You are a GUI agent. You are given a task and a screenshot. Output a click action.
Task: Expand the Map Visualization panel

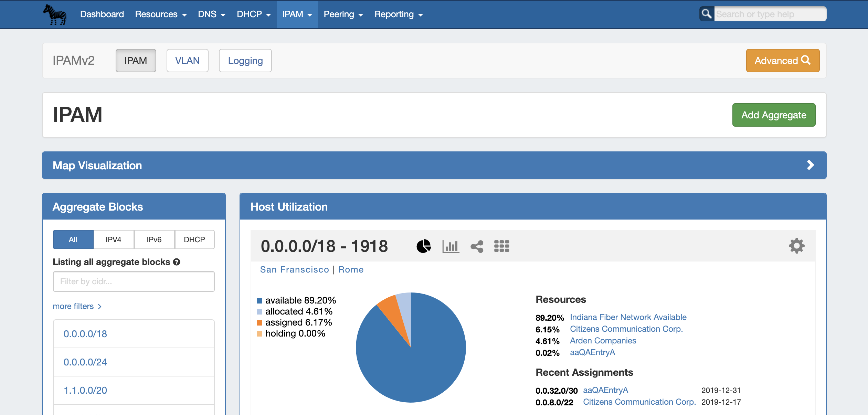[x=810, y=165]
